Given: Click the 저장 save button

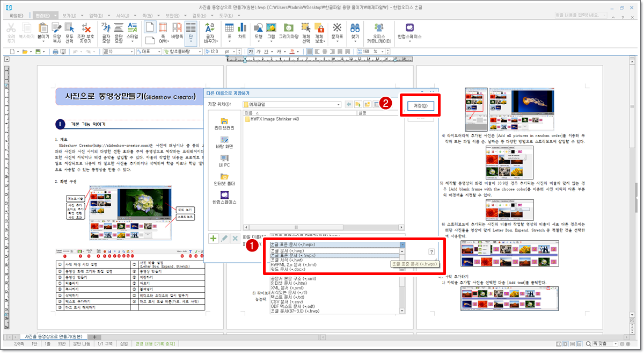Looking at the screenshot, I should tap(420, 106).
